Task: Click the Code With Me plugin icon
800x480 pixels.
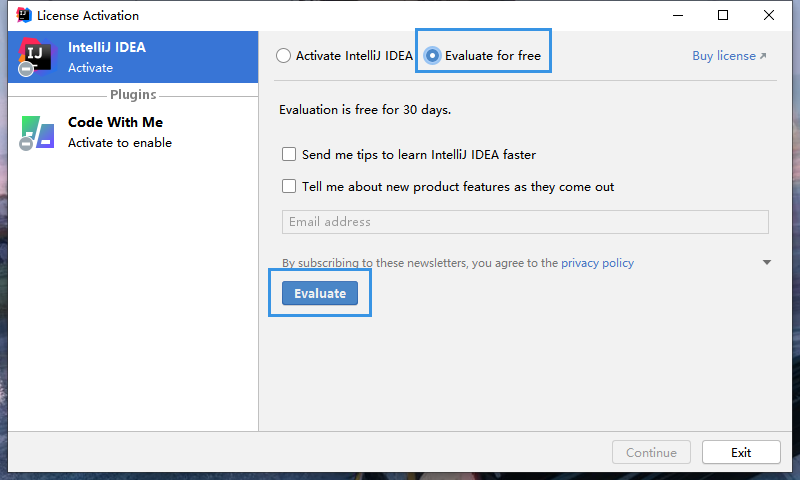Action: [36, 132]
